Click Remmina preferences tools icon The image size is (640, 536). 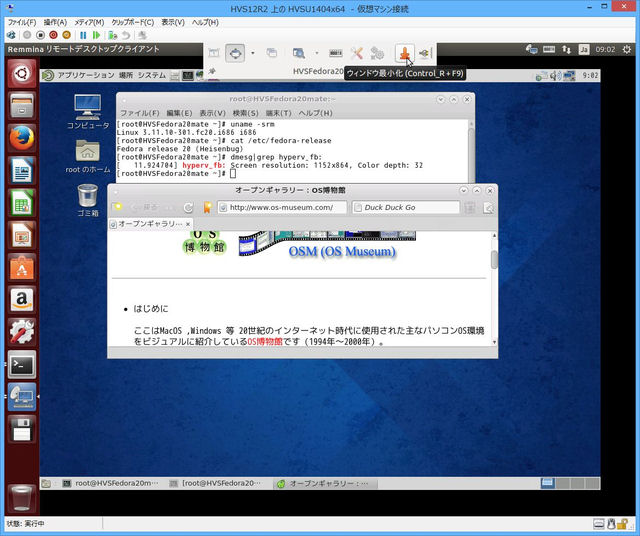pyautogui.click(x=356, y=53)
